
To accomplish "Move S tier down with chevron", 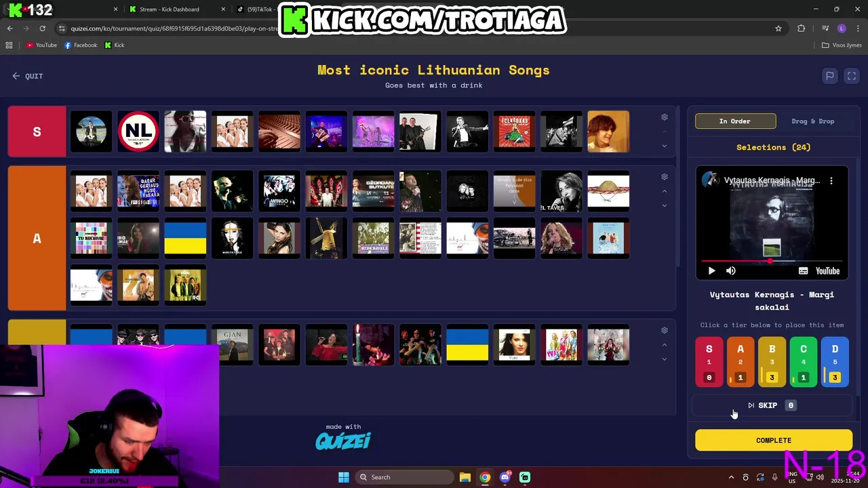I will click(x=665, y=146).
